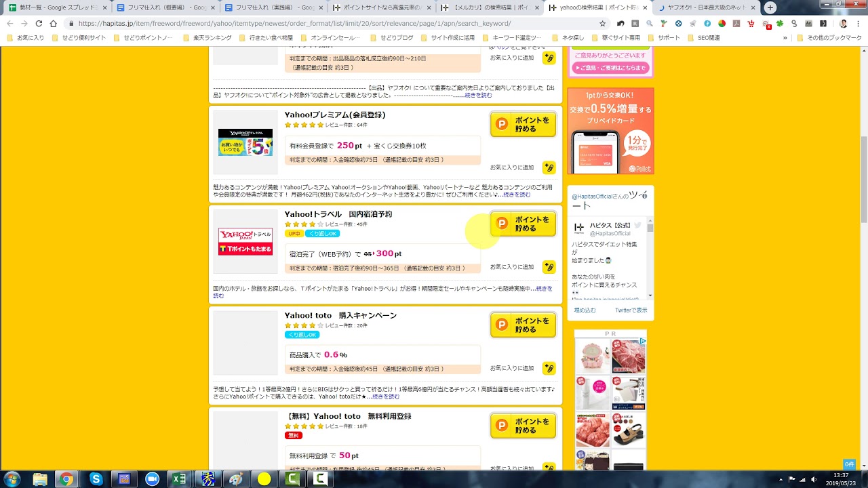868x488 pixels.
Task: Add Yahoo!プレミアム to favorites via pin icon
Action: 549,167
